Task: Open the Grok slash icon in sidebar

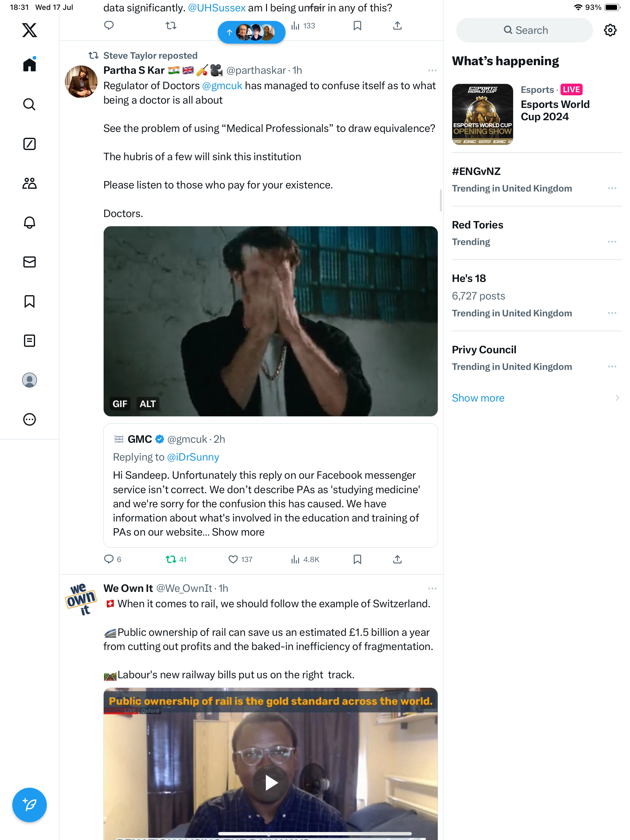Action: point(29,144)
